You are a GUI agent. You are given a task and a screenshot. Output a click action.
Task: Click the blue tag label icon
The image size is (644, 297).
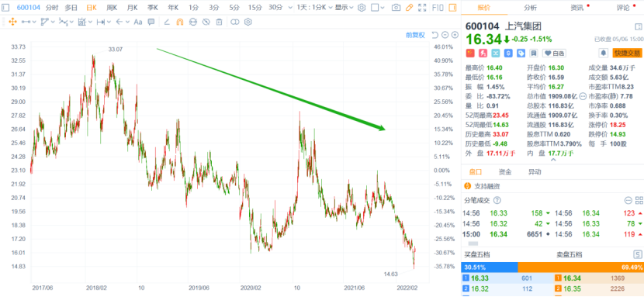pos(521,53)
